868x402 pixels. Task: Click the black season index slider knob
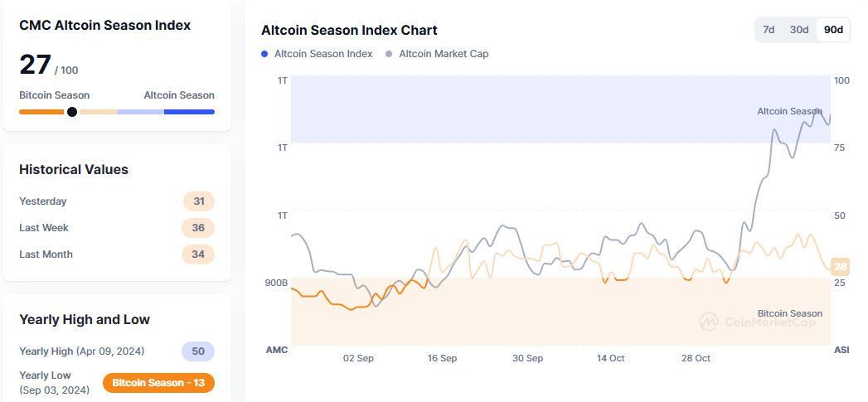pyautogui.click(x=72, y=112)
